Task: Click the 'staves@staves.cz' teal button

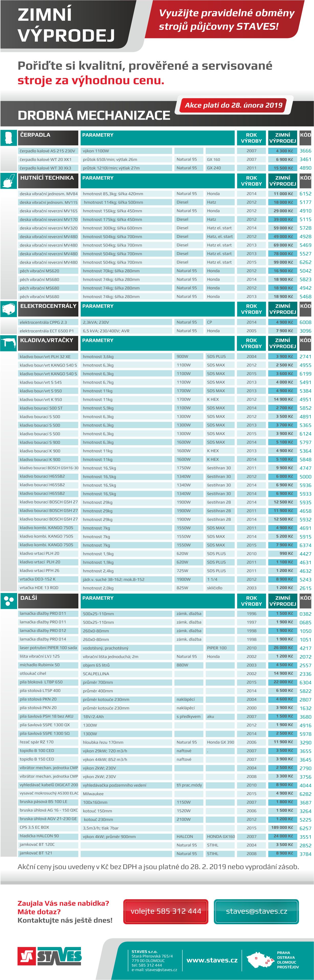Action: tap(256, 911)
